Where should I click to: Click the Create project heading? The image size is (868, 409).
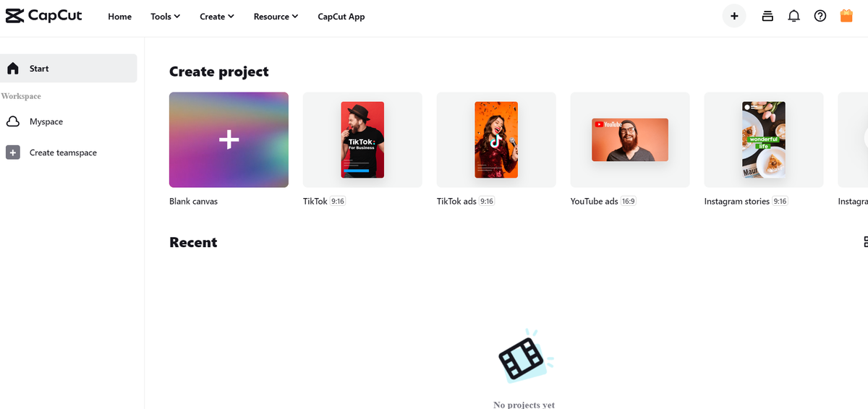click(x=218, y=72)
